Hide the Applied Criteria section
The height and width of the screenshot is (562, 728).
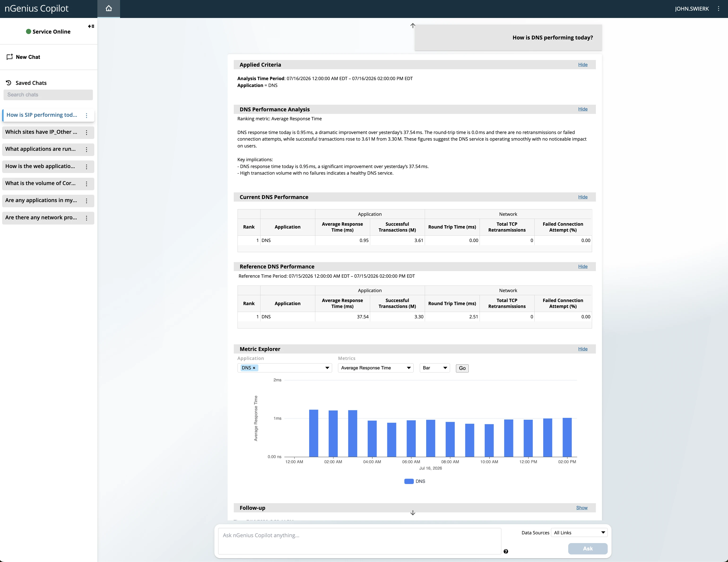click(583, 65)
